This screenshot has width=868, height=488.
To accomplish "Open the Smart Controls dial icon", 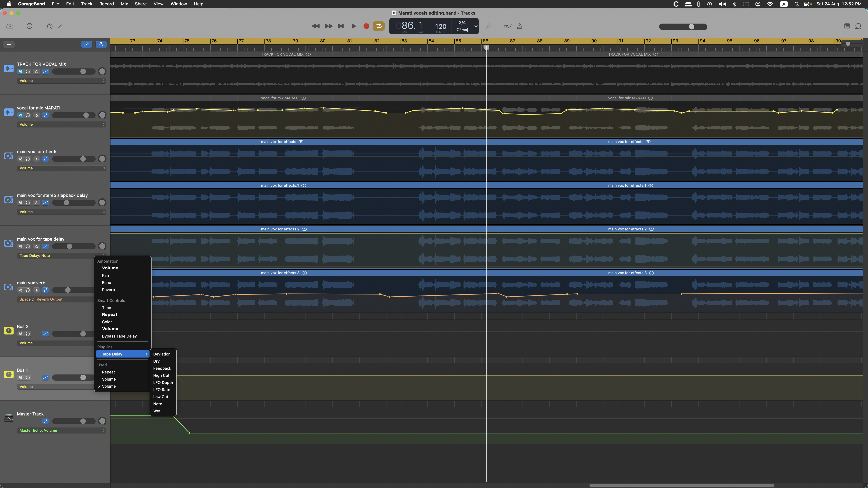I will (x=49, y=26).
